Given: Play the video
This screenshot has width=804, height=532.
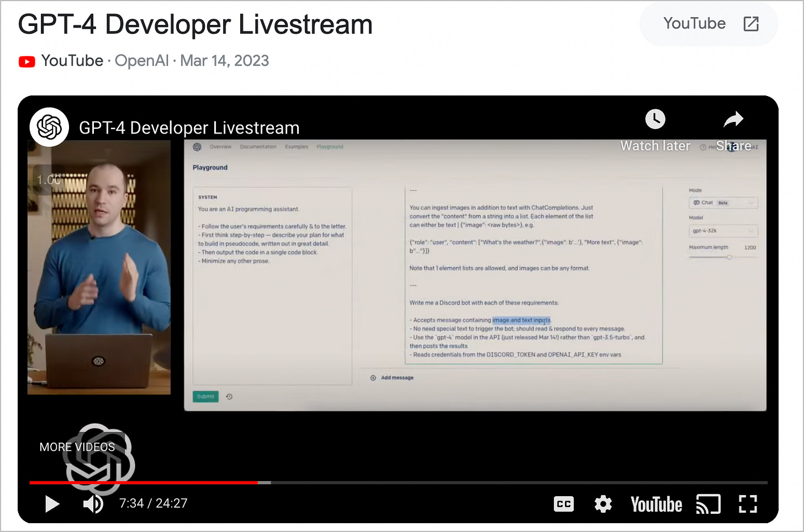Looking at the screenshot, I should (52, 504).
